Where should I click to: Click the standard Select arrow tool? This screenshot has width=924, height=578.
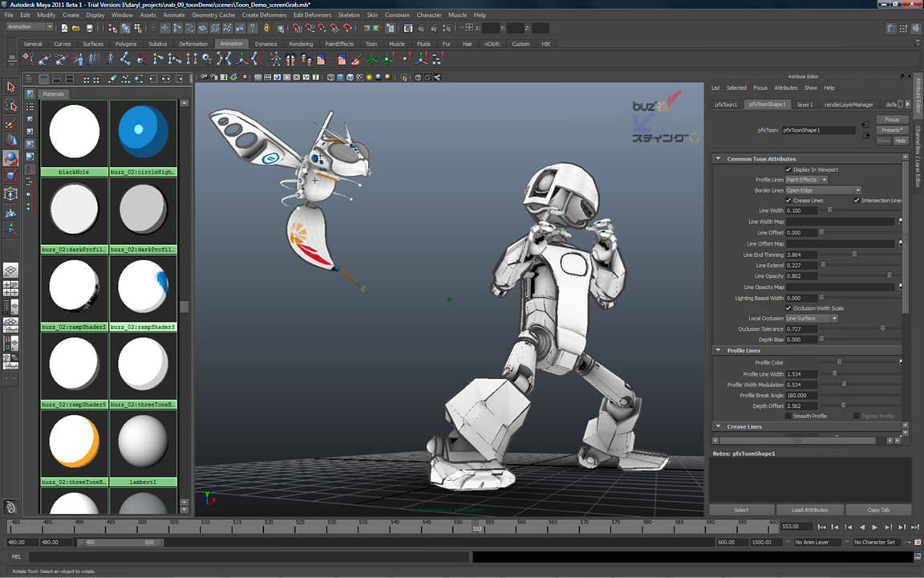click(10, 88)
